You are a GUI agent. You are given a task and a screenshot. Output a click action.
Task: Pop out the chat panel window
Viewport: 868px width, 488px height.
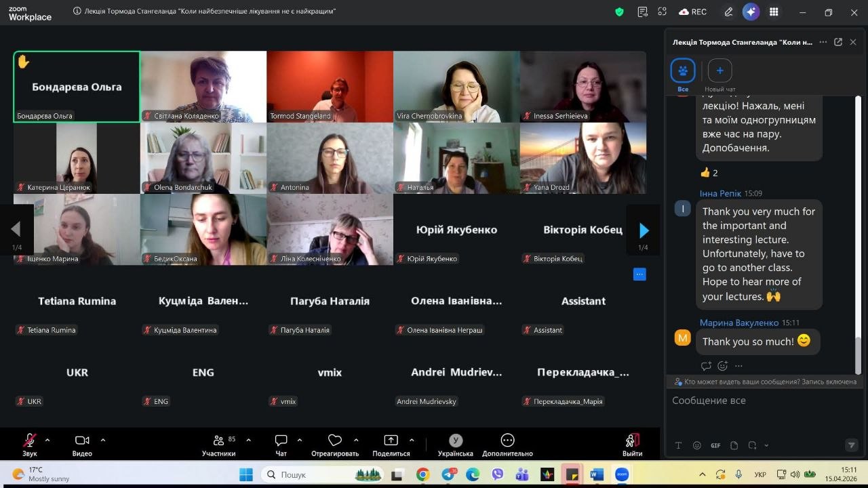[838, 42]
